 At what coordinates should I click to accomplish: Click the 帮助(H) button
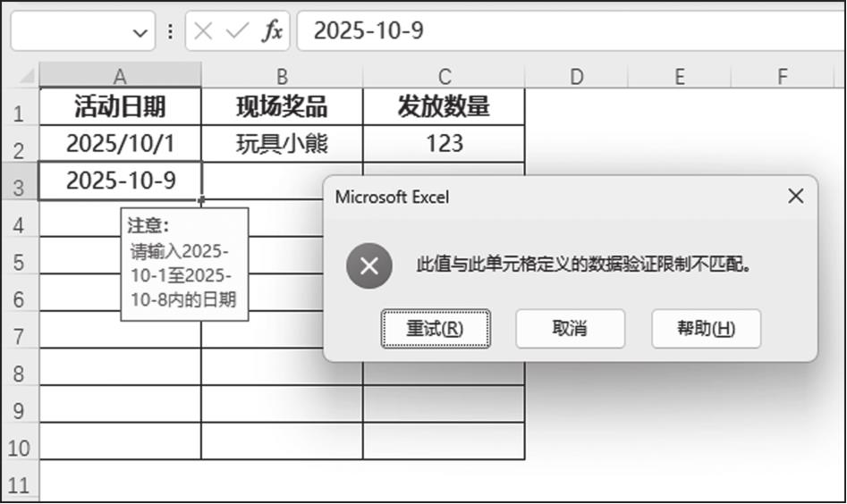[706, 328]
